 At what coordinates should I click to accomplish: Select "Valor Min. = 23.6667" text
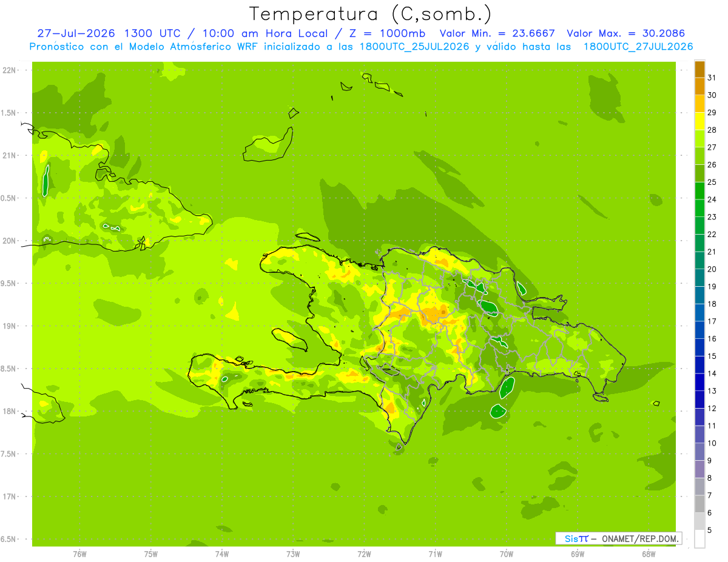click(x=497, y=33)
